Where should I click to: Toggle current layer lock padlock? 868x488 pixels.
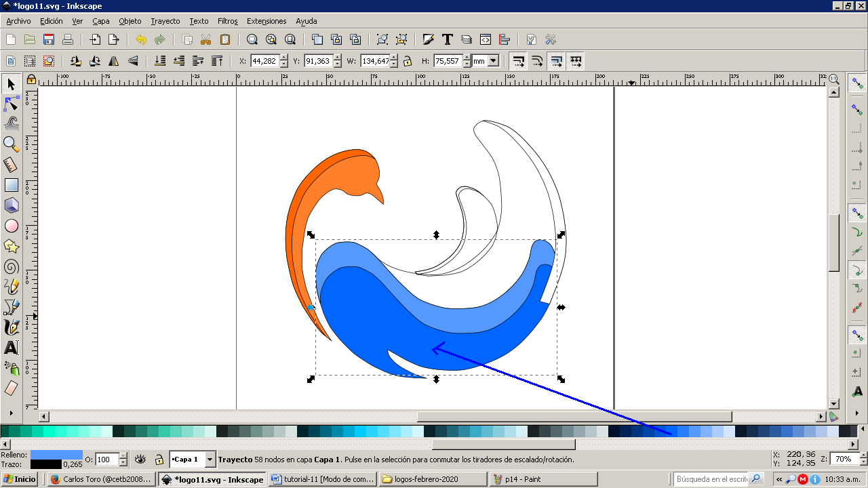[x=159, y=459]
